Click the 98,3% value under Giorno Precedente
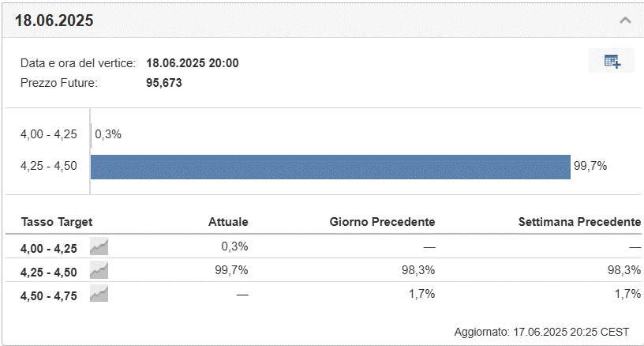644x346 pixels. click(x=418, y=270)
